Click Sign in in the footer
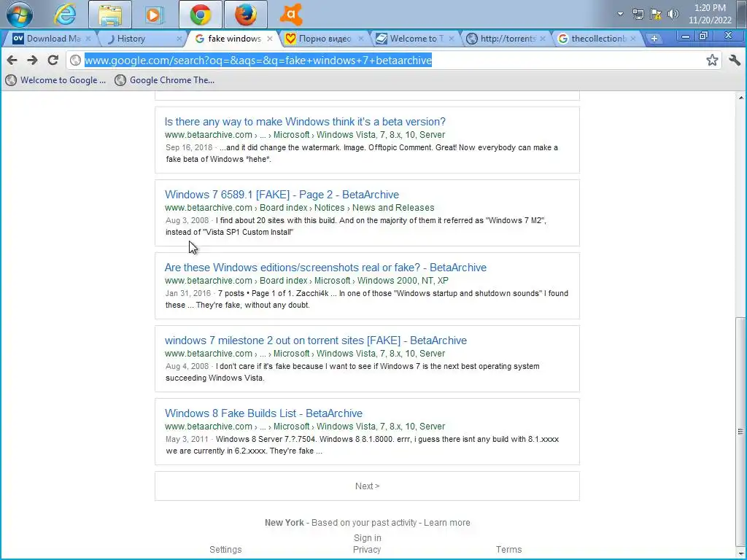 [x=367, y=537]
